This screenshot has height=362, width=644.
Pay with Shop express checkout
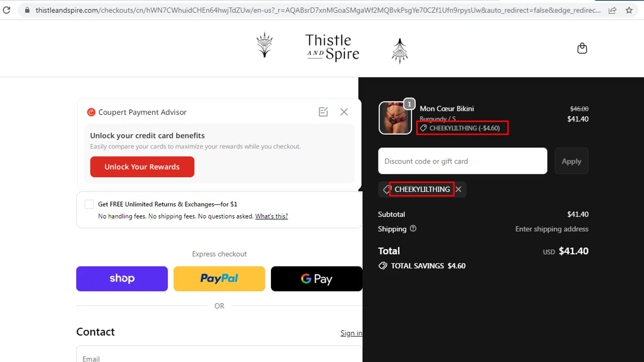[x=122, y=279]
